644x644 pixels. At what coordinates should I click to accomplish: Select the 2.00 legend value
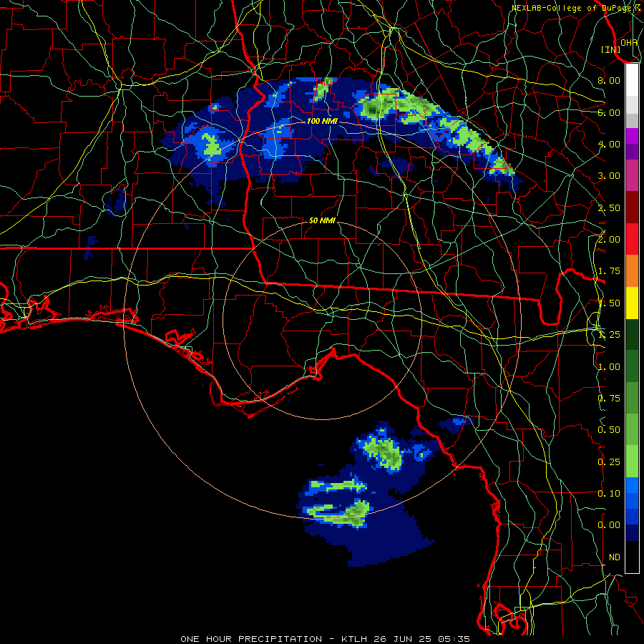pos(609,240)
